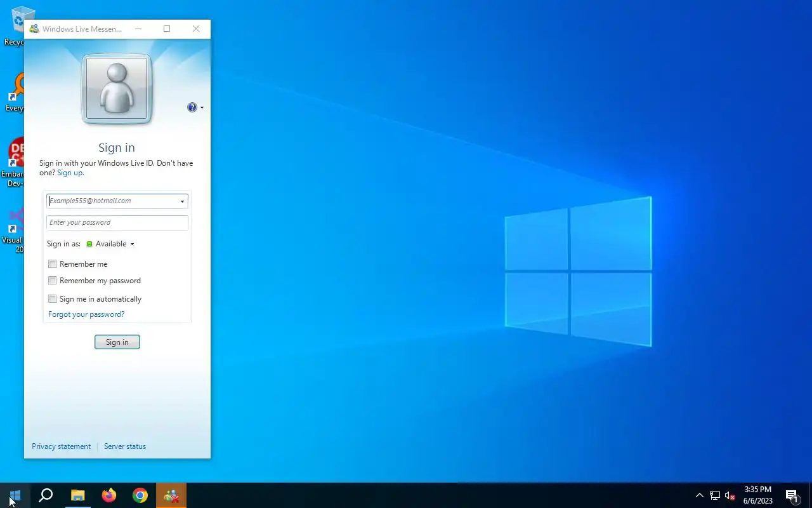Open the Privacy statement link

pyautogui.click(x=62, y=446)
